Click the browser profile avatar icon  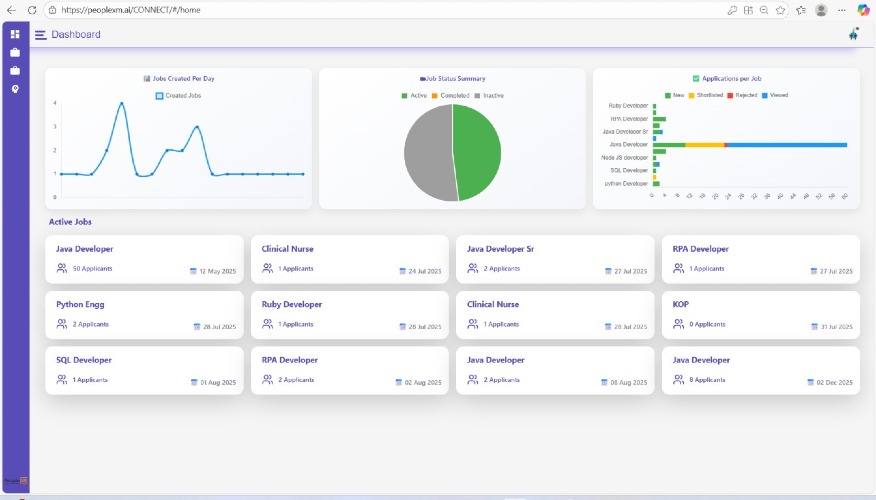pyautogui.click(x=821, y=9)
